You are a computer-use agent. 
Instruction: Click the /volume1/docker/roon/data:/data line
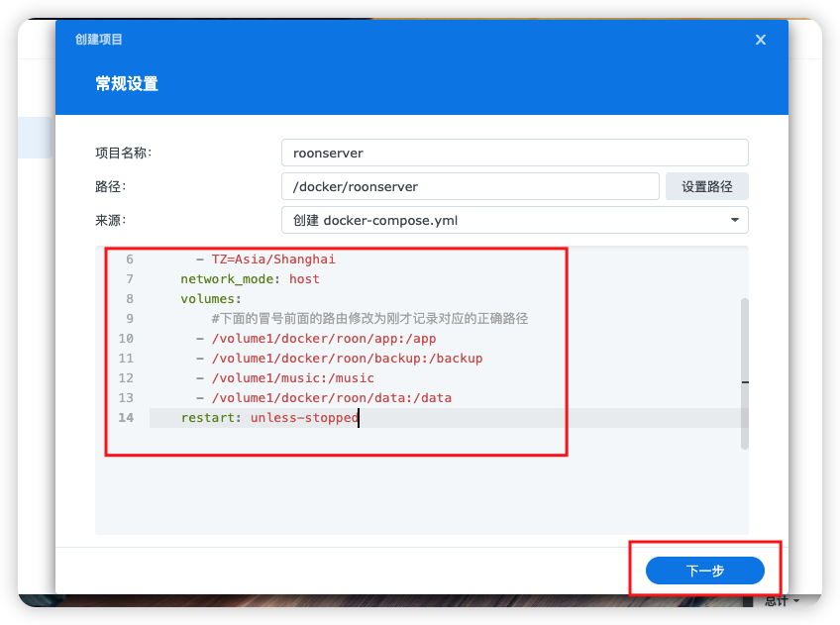pyautogui.click(x=331, y=398)
